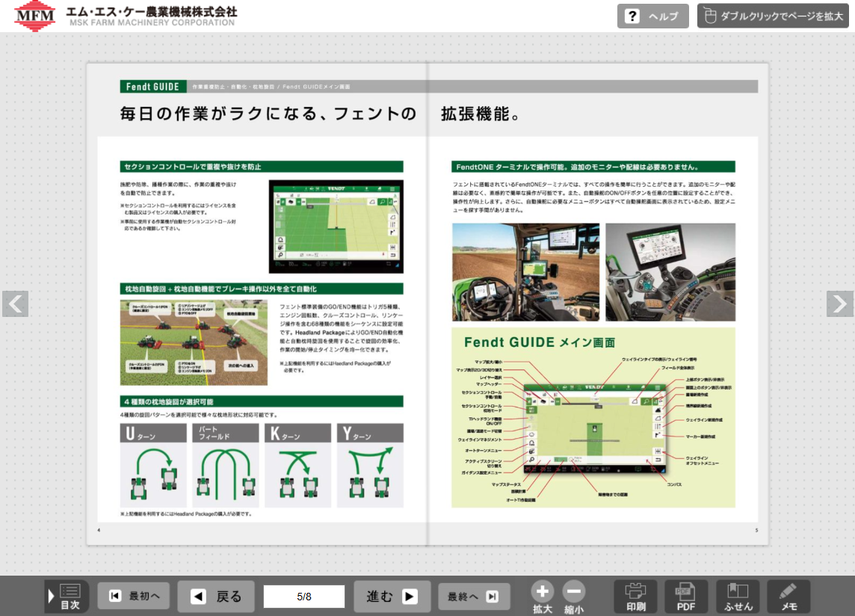Go to the next page with right arrow
Screen dimensions: 855x616
pos(840,304)
